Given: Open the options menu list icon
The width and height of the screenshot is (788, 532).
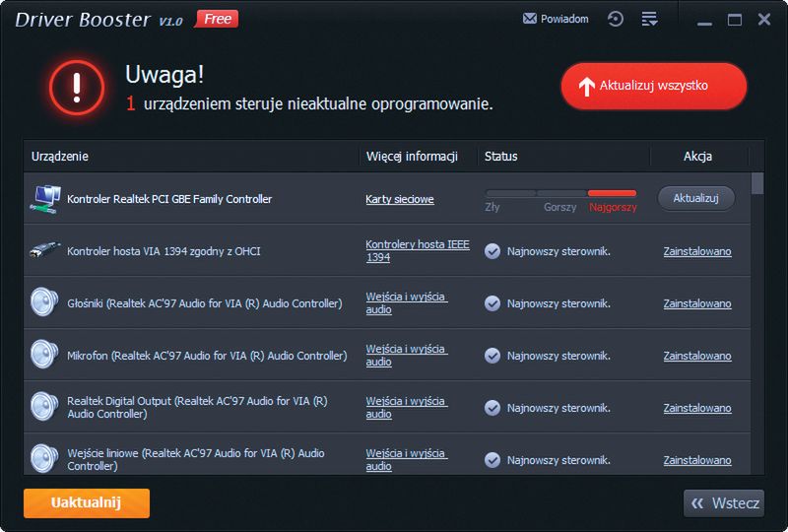Looking at the screenshot, I should (x=649, y=19).
